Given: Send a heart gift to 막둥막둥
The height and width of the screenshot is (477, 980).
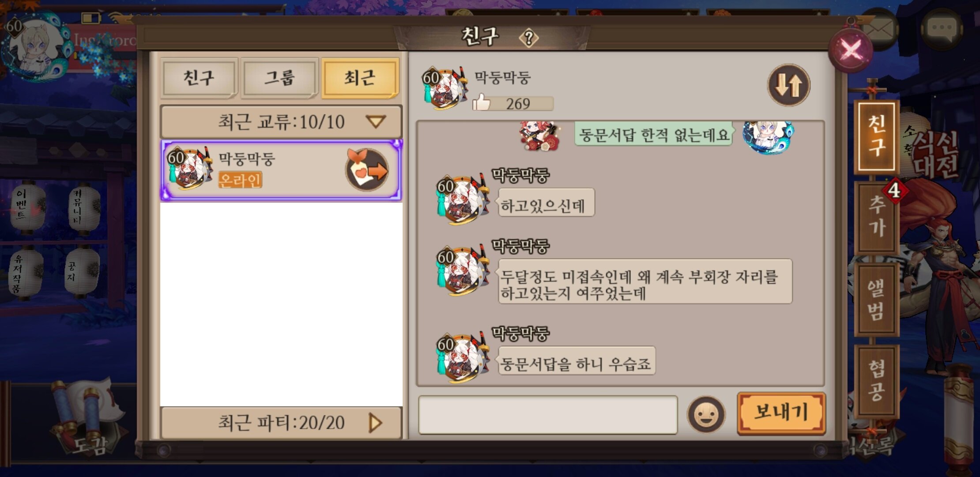Looking at the screenshot, I should coord(367,170).
